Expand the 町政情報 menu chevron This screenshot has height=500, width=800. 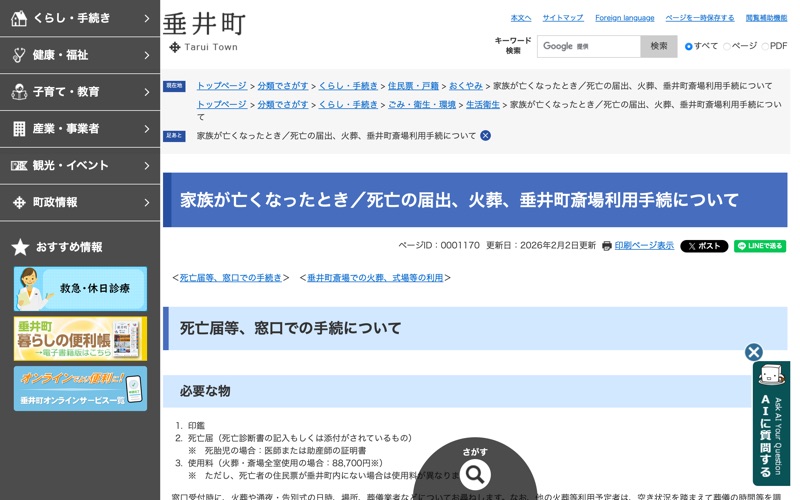[x=147, y=203]
